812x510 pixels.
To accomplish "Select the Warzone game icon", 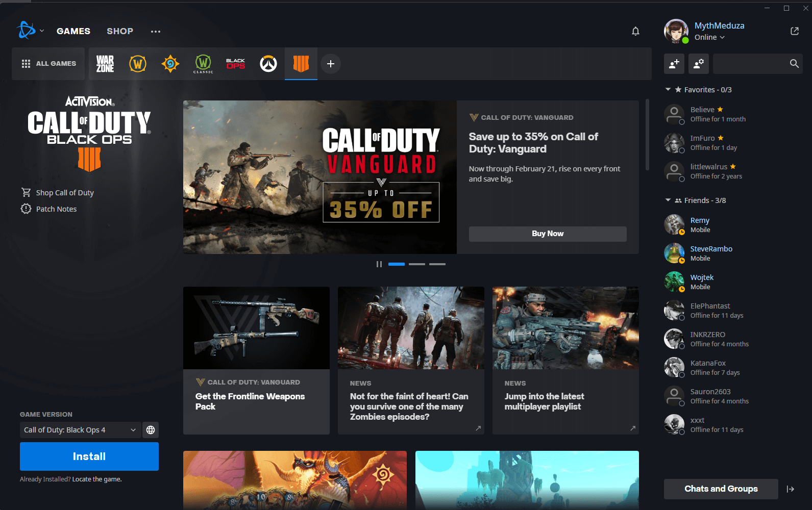I will pos(105,64).
